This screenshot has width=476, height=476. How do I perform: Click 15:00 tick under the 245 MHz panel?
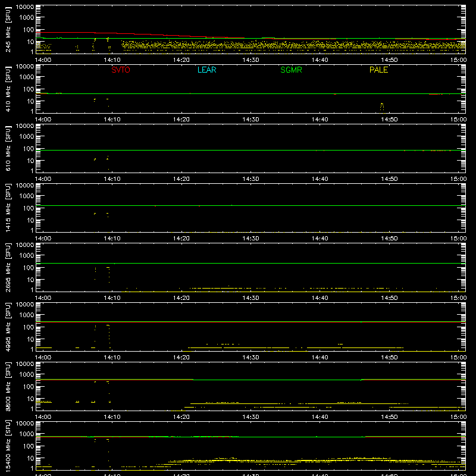tap(458, 60)
